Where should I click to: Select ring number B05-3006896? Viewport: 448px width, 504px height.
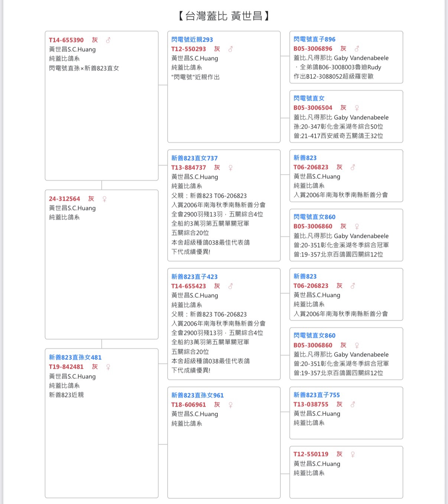click(x=313, y=49)
